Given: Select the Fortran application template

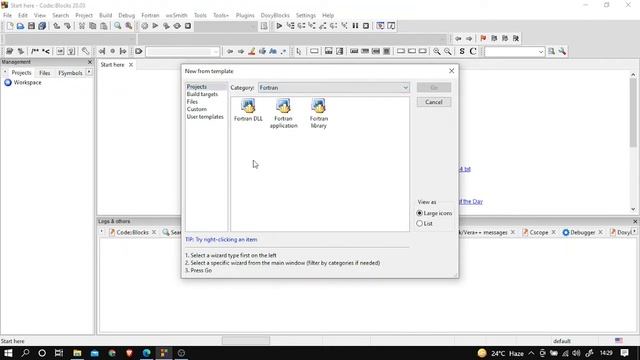Looking at the screenshot, I should click(x=283, y=113).
